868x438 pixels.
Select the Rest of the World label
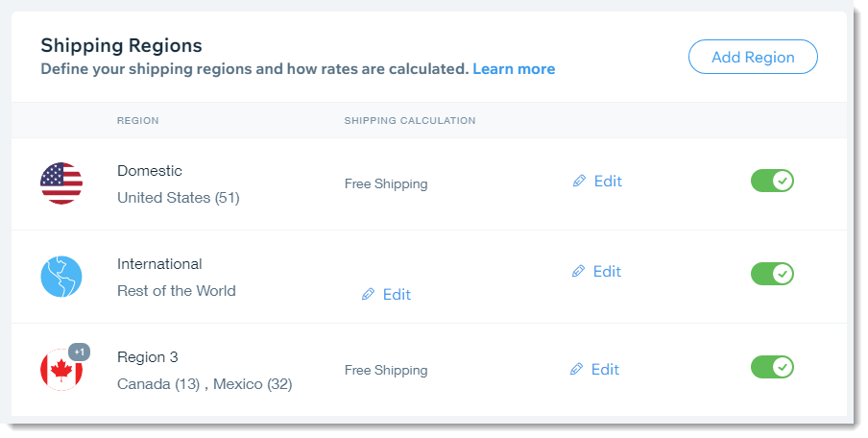click(176, 291)
